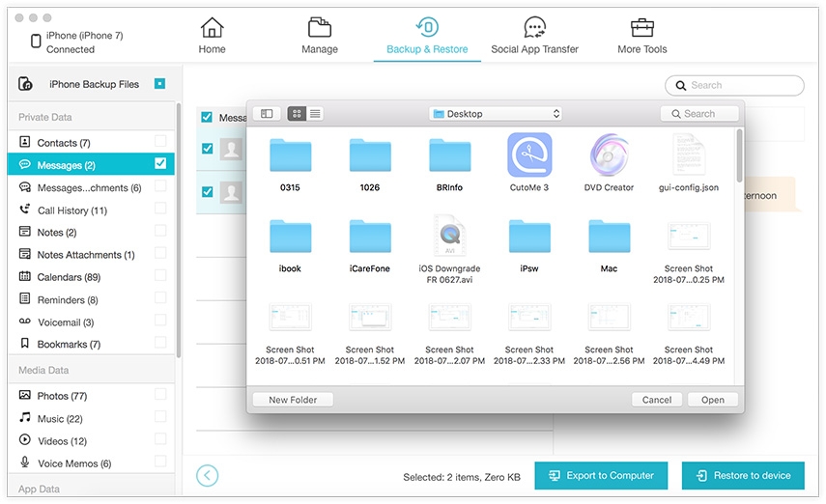Uncheck the second message row checkbox
The image size is (826, 504).
click(208, 192)
